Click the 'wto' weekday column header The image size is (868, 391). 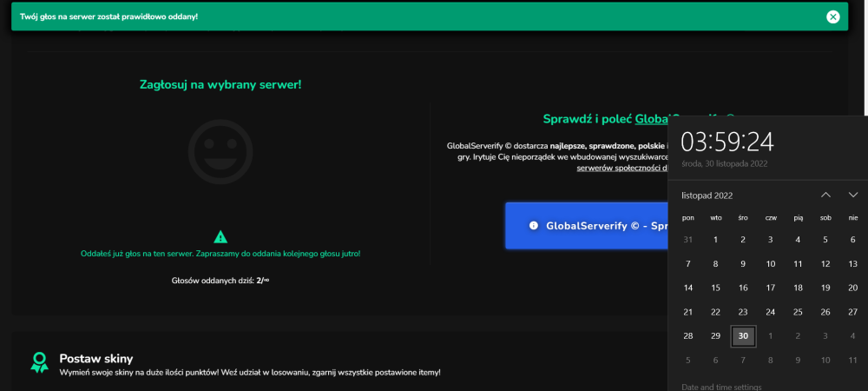click(x=716, y=218)
